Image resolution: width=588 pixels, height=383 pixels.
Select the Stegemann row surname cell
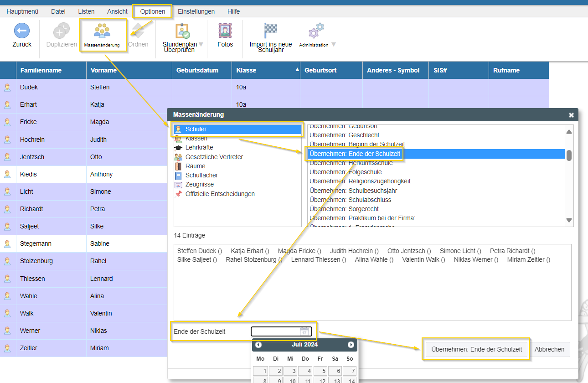tap(51, 243)
